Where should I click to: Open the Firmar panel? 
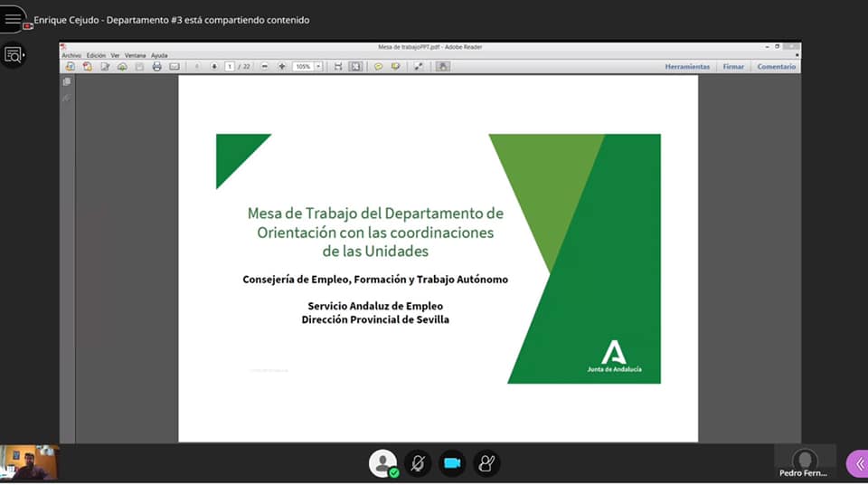(733, 67)
